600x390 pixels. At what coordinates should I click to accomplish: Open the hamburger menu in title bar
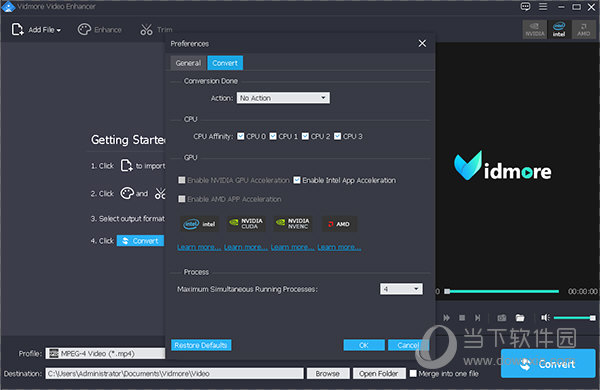tap(543, 7)
